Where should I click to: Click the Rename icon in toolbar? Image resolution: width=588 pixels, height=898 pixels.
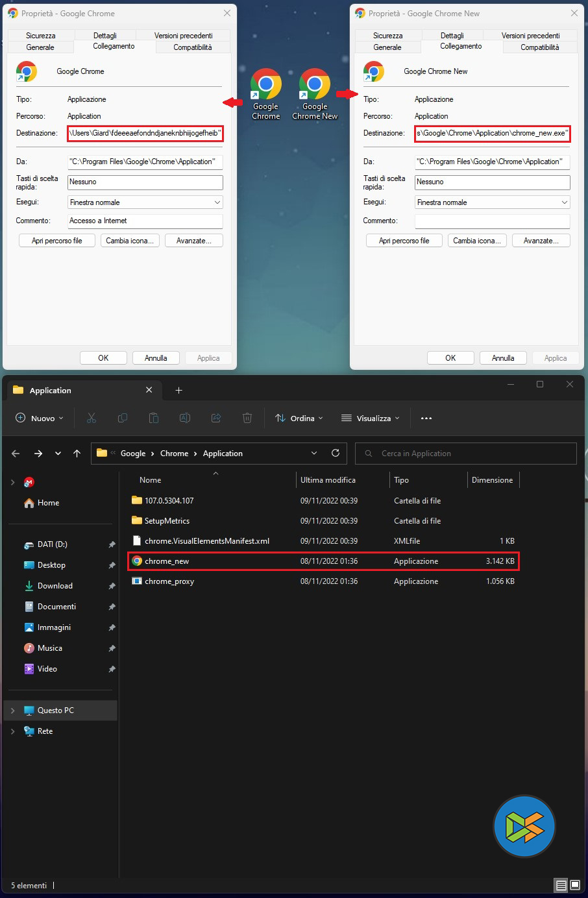click(x=185, y=419)
